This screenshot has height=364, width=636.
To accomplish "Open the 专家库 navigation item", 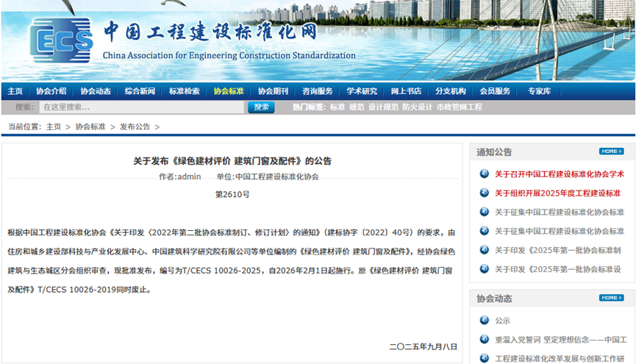I will (539, 91).
